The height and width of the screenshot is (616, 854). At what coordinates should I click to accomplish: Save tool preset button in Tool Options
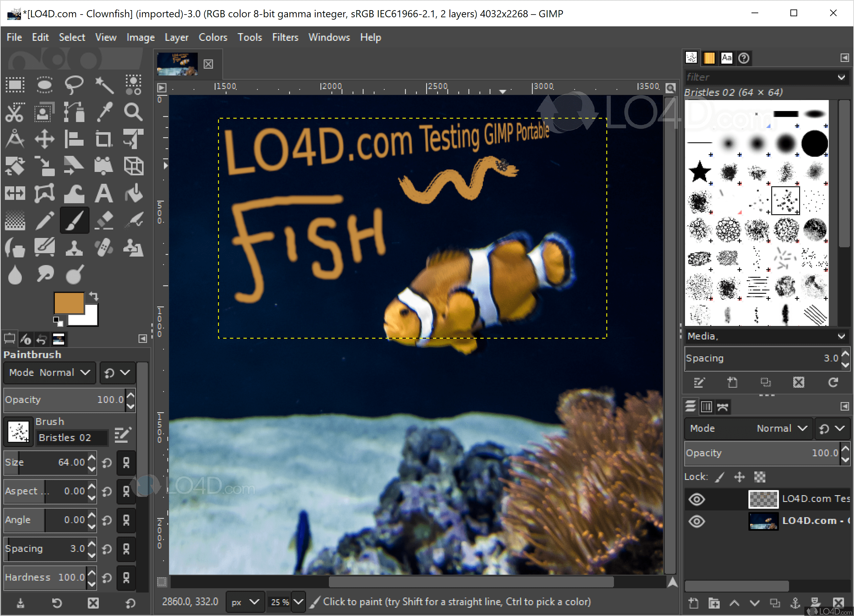pyautogui.click(x=20, y=603)
